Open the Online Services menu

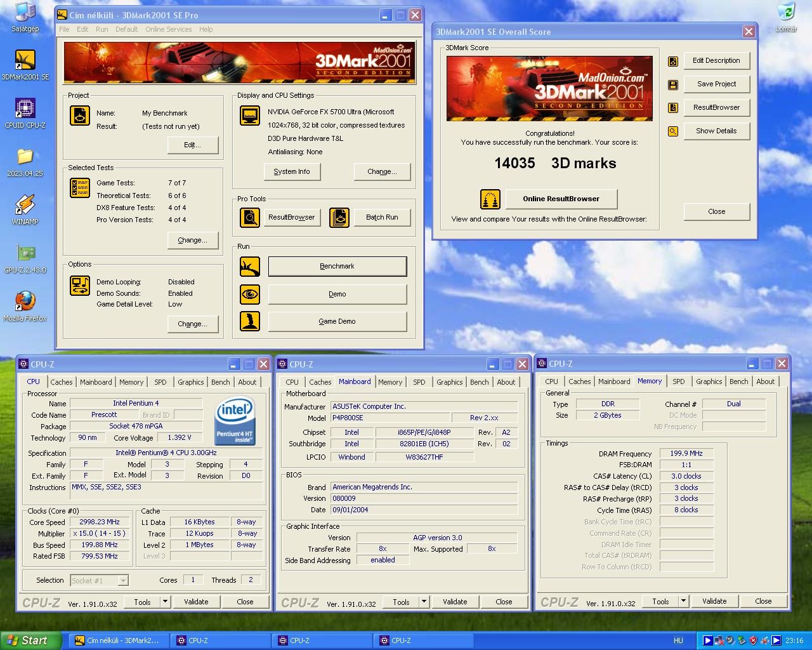pos(168,29)
